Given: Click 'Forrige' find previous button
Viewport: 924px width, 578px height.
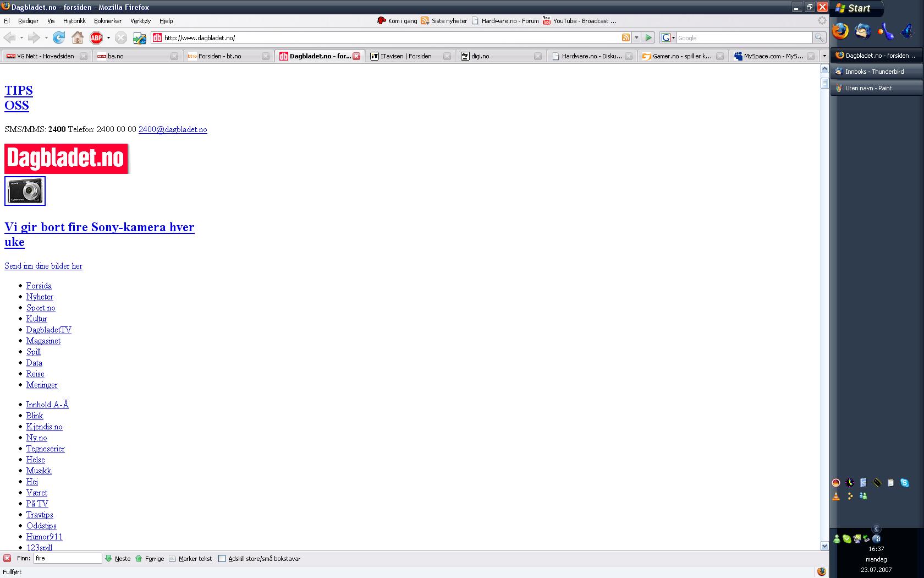Looking at the screenshot, I should click(x=150, y=558).
